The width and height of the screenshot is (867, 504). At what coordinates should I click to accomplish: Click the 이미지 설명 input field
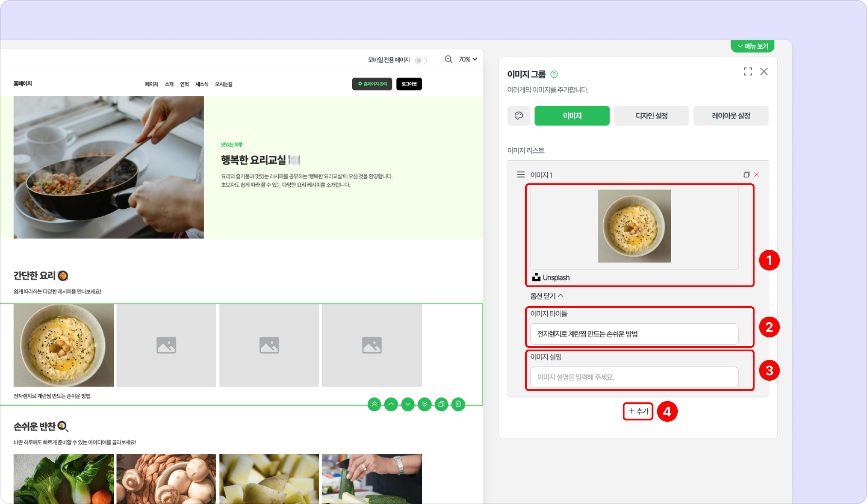[x=634, y=377]
